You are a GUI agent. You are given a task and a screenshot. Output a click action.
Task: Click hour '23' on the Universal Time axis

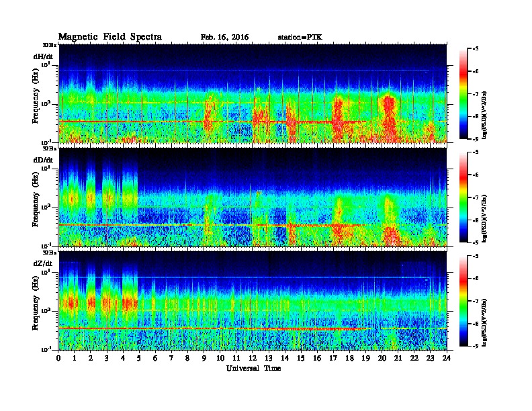click(x=431, y=358)
